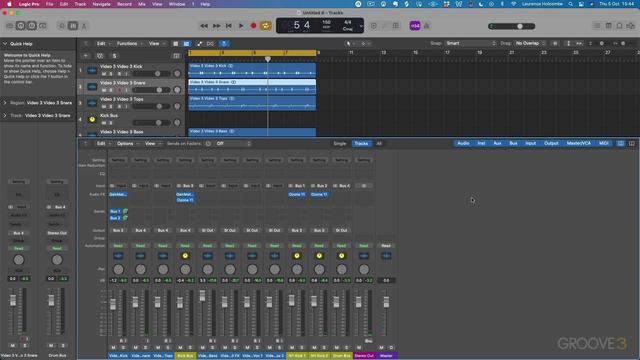Open Editors with the scissors button
This screenshot has width=640, height=360.
(84, 26)
